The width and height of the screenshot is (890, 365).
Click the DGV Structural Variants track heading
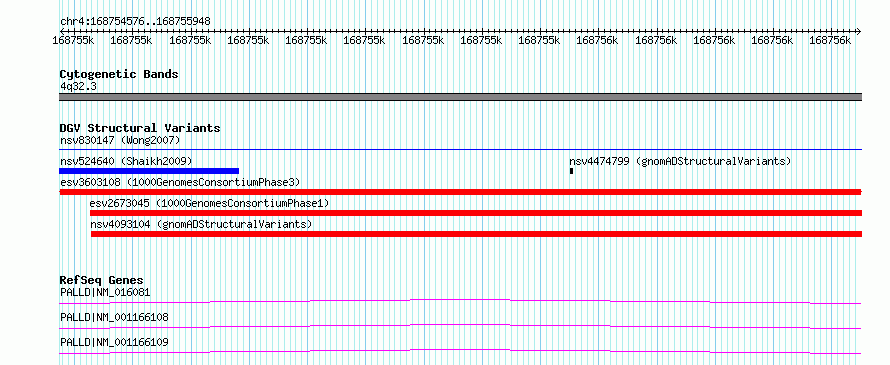[x=140, y=128]
